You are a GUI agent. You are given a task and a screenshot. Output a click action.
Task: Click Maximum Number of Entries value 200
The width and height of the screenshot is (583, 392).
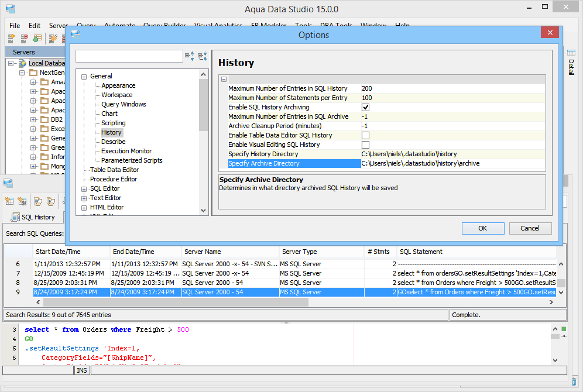[453, 88]
